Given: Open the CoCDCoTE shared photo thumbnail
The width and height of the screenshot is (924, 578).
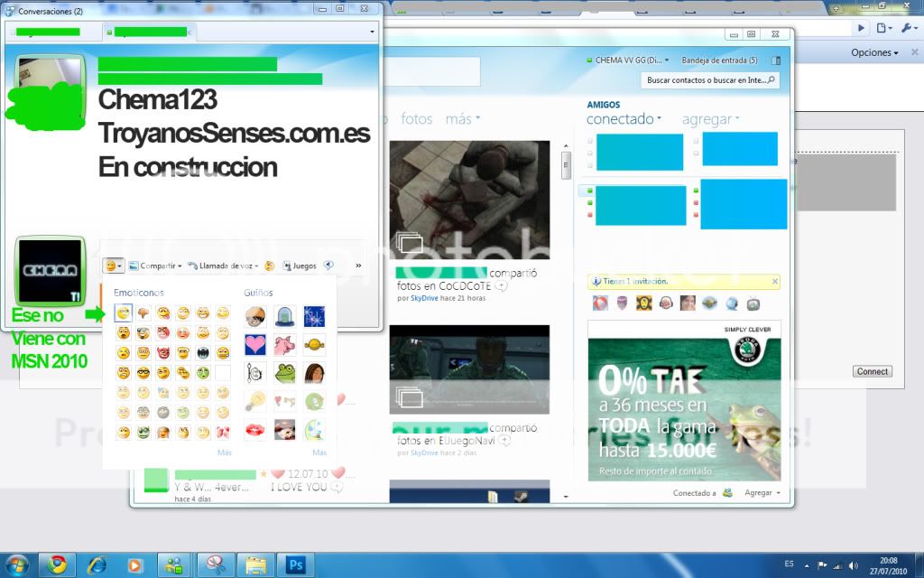Looking at the screenshot, I should [469, 200].
